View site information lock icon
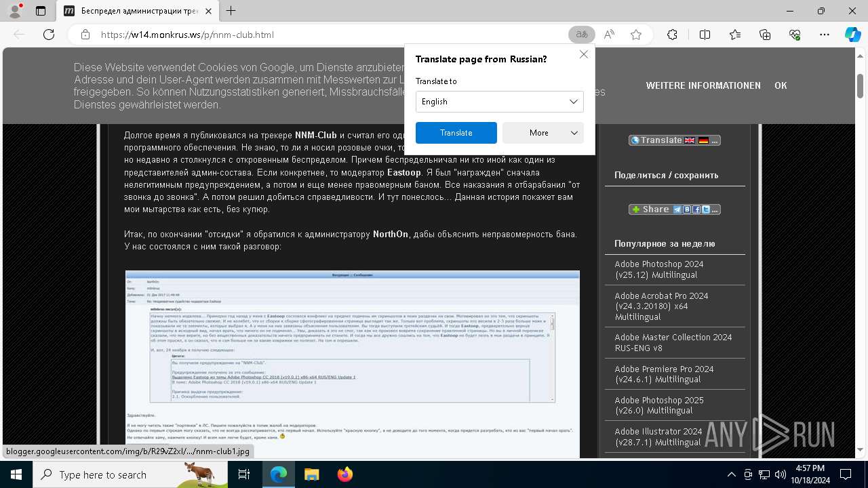This screenshot has width=868, height=488. tap(85, 35)
